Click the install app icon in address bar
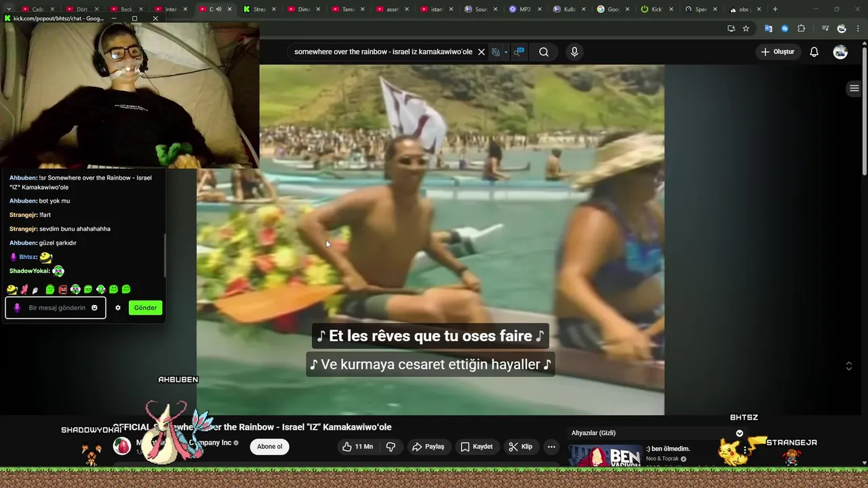 pos(731,28)
